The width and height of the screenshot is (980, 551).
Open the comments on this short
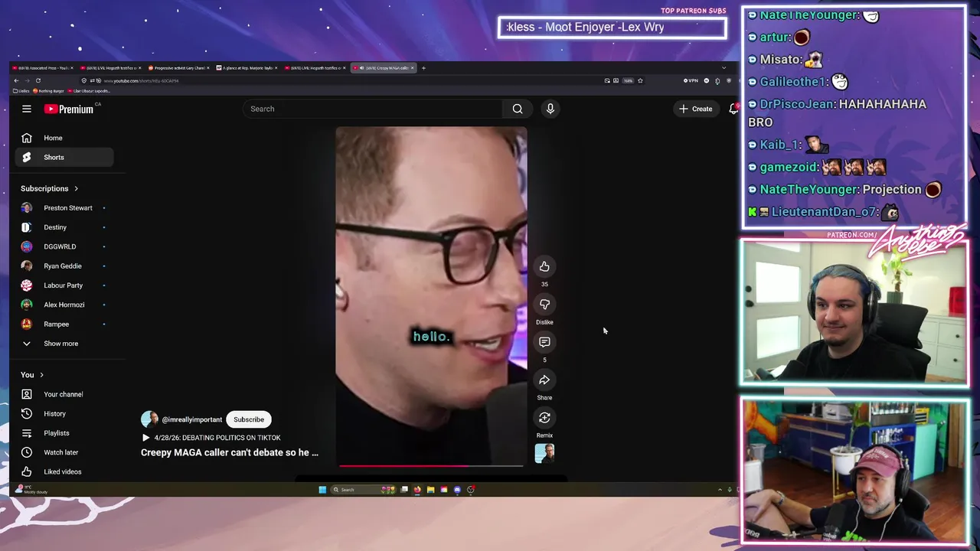point(544,342)
